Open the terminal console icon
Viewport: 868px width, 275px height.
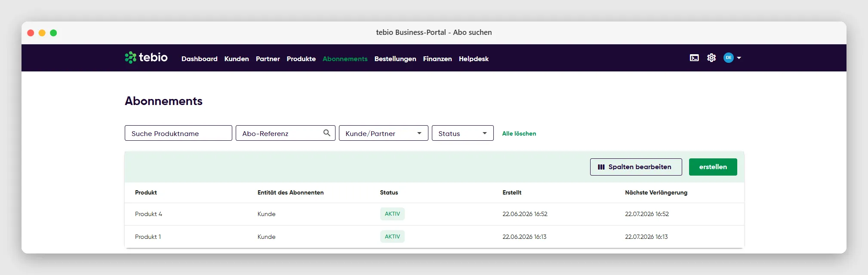[x=694, y=58]
